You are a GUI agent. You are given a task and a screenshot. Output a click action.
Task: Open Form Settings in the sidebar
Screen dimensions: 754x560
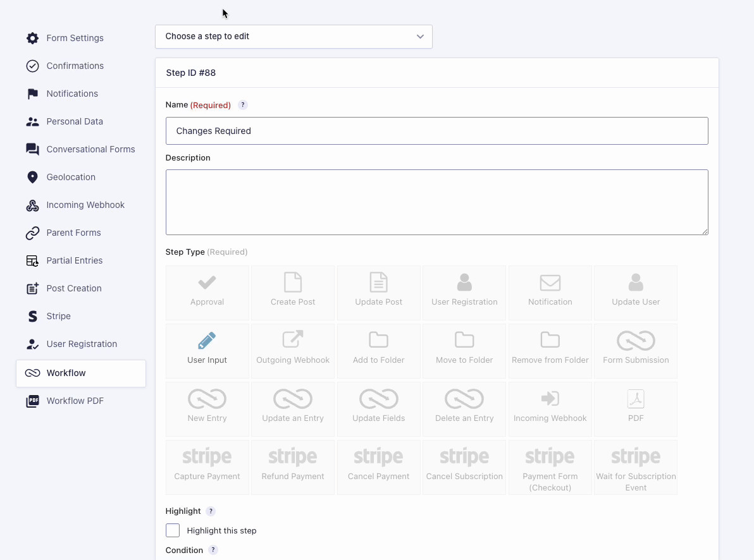pyautogui.click(x=75, y=38)
